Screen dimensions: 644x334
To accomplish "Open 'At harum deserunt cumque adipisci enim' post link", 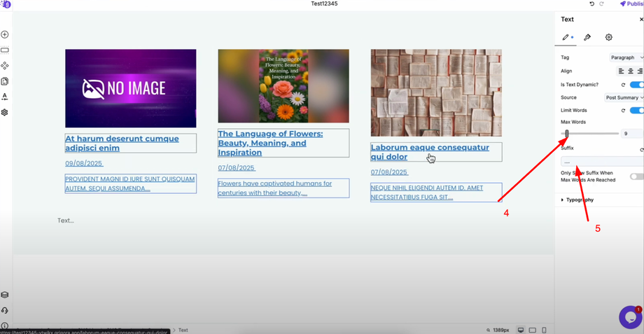I will click(122, 144).
